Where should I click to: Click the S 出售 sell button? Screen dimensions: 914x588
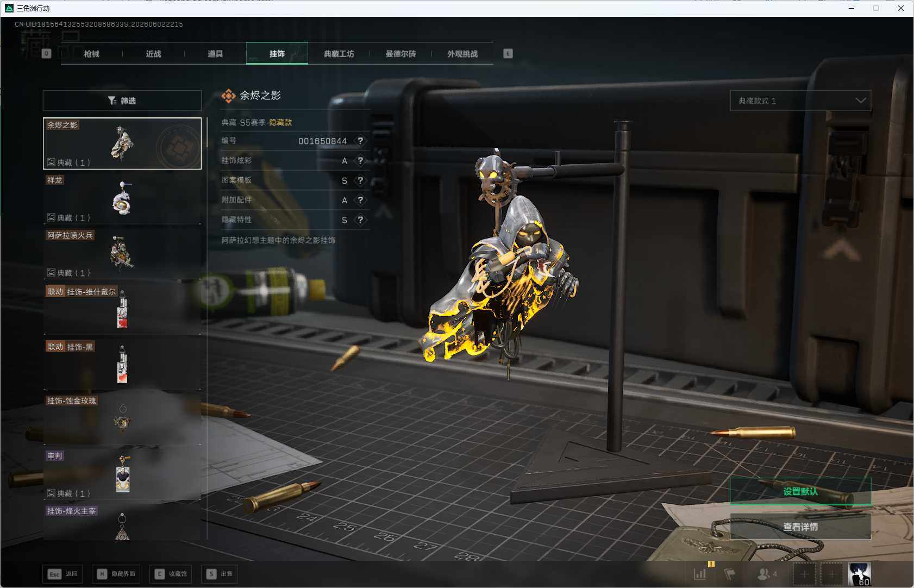(x=219, y=574)
